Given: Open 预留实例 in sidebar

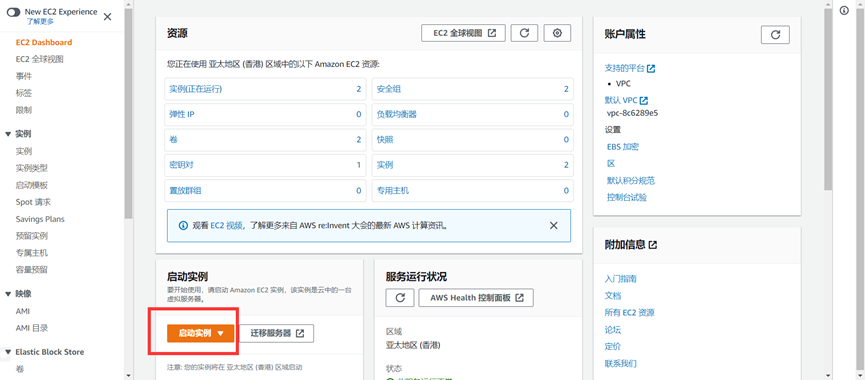Looking at the screenshot, I should coord(31,236).
